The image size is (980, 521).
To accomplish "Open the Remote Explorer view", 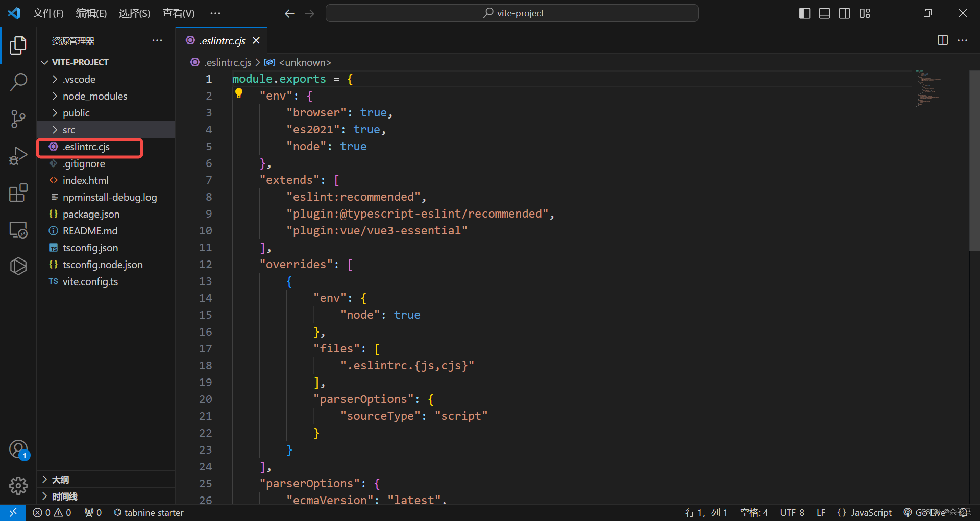I will pos(18,229).
